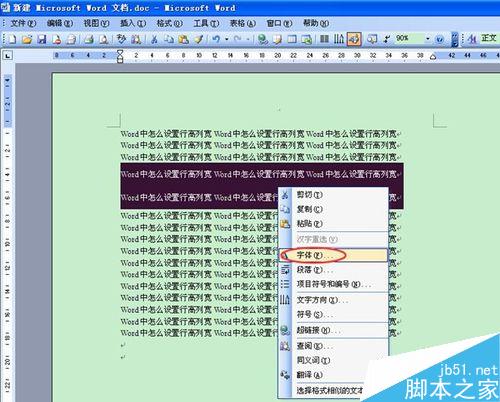Expand the Undo history dropdown arrow
Viewport: 500px width, 402px height.
tap(227, 39)
